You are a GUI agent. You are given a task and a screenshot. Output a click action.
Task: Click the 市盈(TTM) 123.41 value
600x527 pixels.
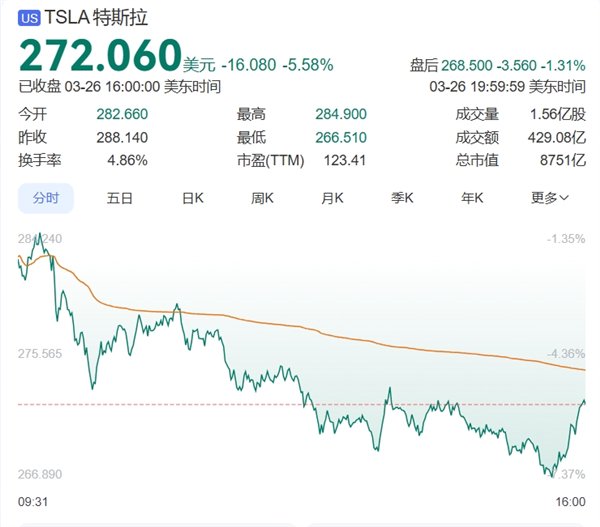click(x=345, y=160)
